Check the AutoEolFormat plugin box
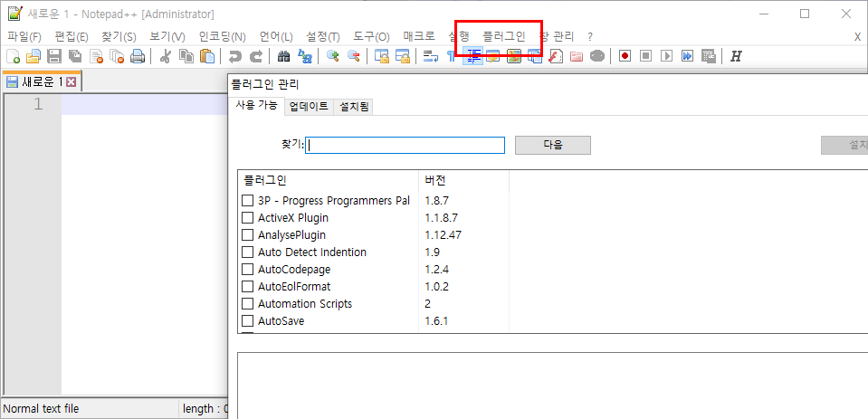This screenshot has width=868, height=419. coord(247,286)
